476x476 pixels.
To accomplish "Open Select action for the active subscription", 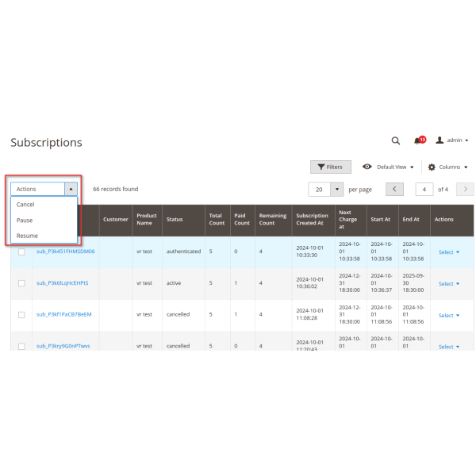I will [449, 283].
